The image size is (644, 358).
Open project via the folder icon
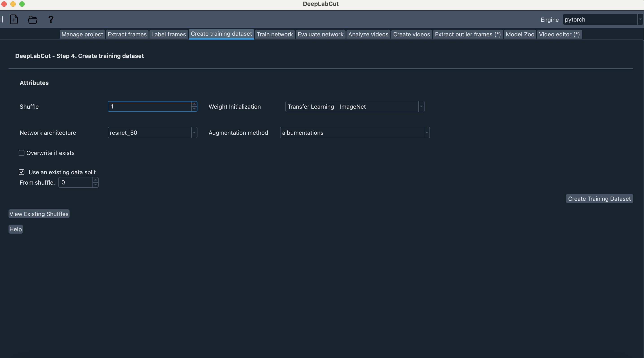[33, 20]
